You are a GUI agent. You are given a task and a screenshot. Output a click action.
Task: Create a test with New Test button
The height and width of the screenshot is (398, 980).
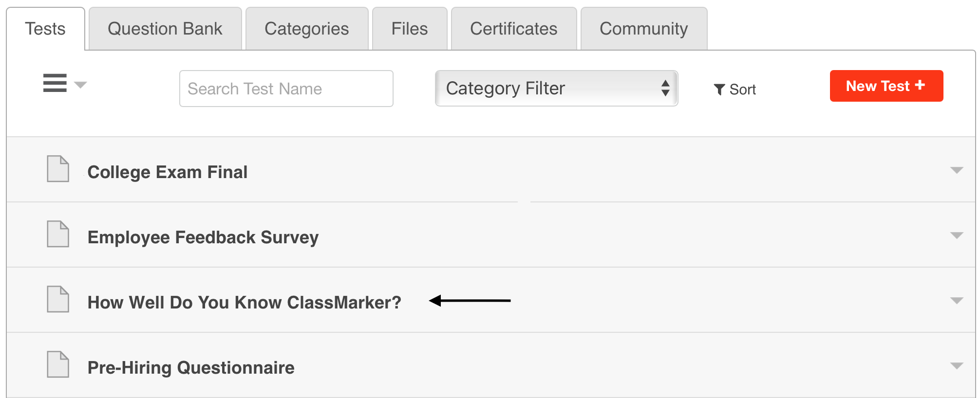pos(886,86)
